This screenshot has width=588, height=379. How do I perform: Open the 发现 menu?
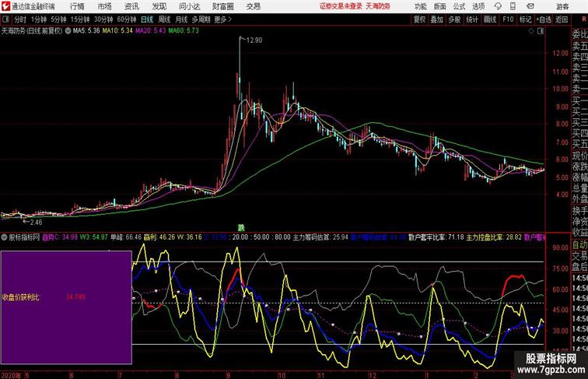pos(159,6)
